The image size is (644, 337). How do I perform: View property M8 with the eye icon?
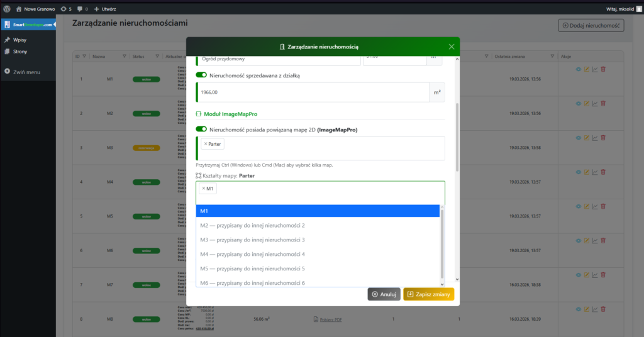(579, 309)
